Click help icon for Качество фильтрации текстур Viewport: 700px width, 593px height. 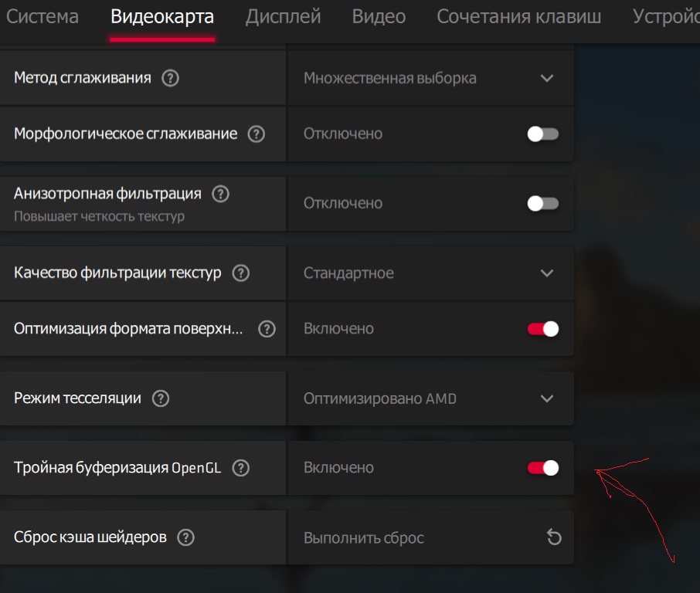click(x=241, y=273)
